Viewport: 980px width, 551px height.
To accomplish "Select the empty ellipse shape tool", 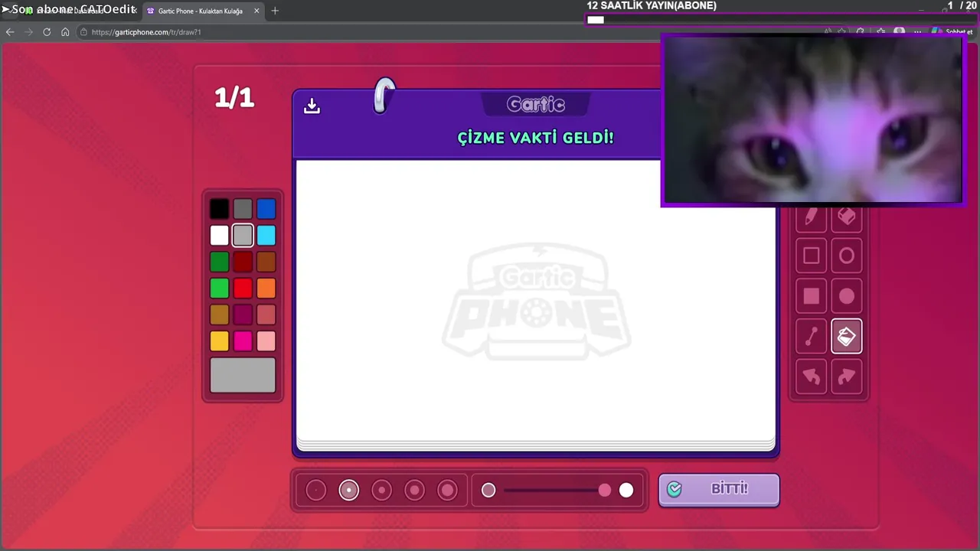I will pyautogui.click(x=847, y=256).
